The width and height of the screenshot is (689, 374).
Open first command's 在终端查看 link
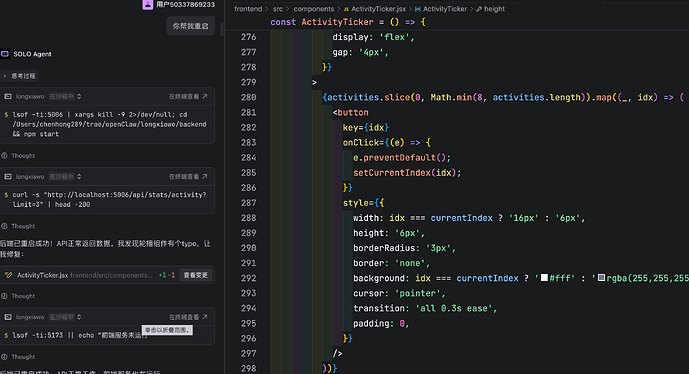click(188, 96)
